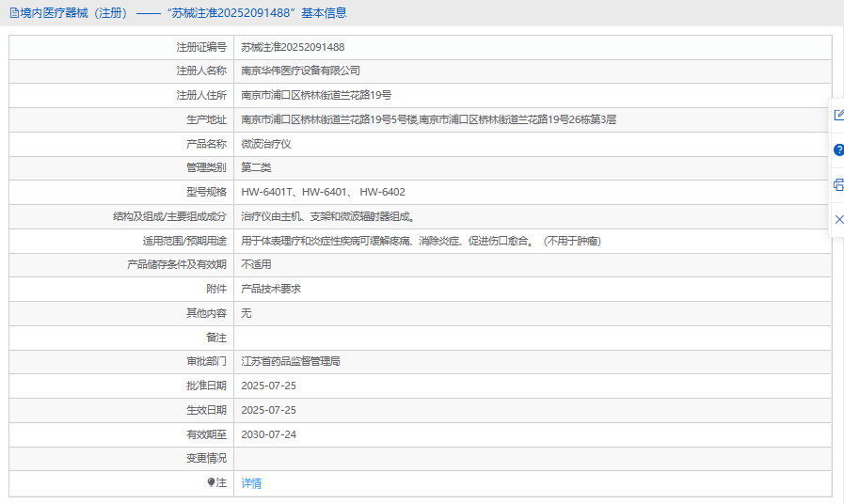
Task: Click the attachment value 产品技术要求
Action: click(x=271, y=289)
